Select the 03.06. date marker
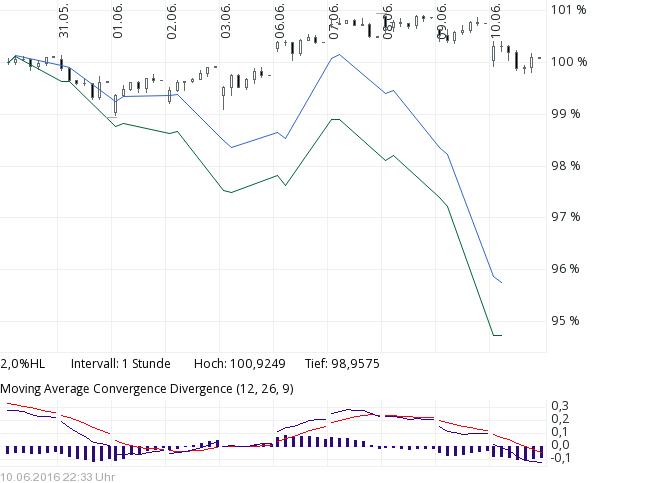 (226, 20)
